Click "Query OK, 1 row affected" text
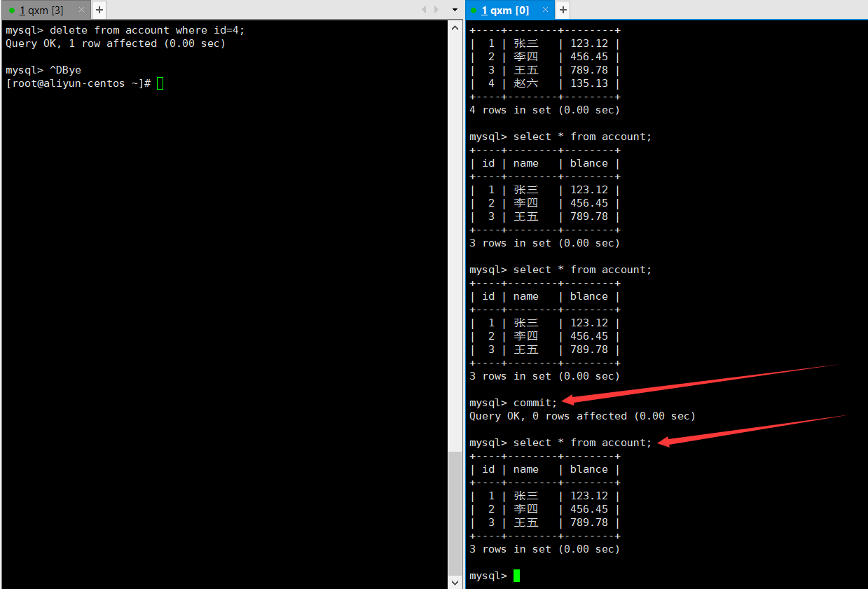 (x=81, y=43)
